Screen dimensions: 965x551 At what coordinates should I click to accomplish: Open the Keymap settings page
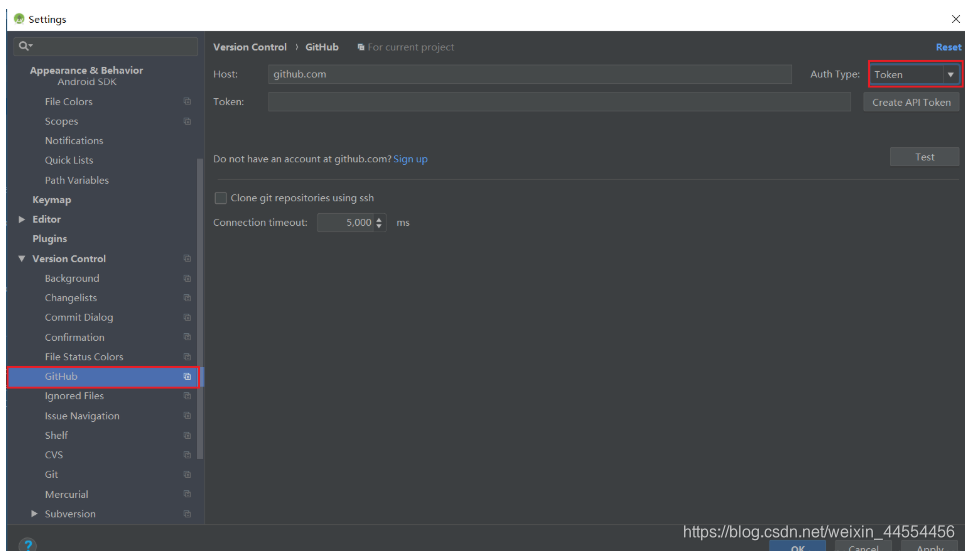52,199
